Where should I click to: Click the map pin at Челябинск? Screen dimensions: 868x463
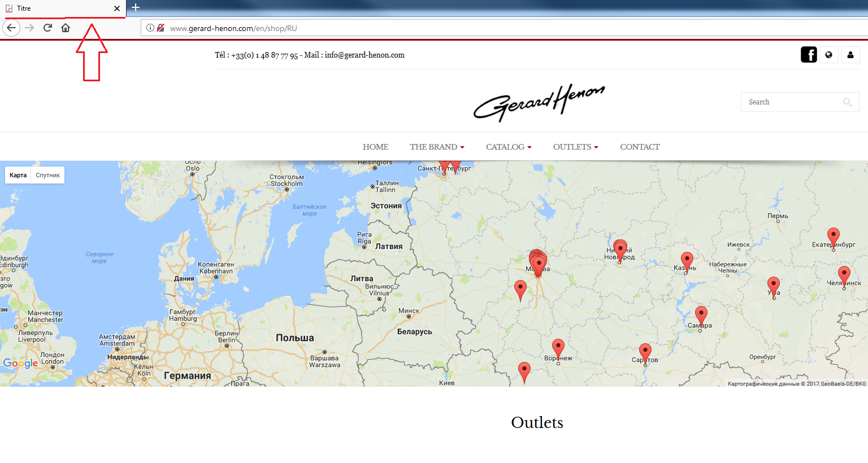tap(844, 276)
